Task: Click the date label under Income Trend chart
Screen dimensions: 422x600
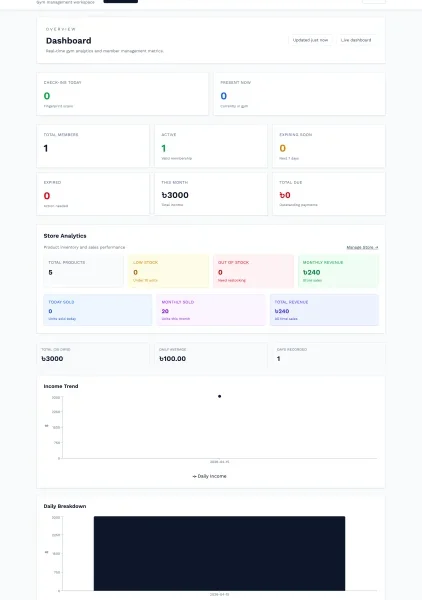Action: tap(219, 462)
